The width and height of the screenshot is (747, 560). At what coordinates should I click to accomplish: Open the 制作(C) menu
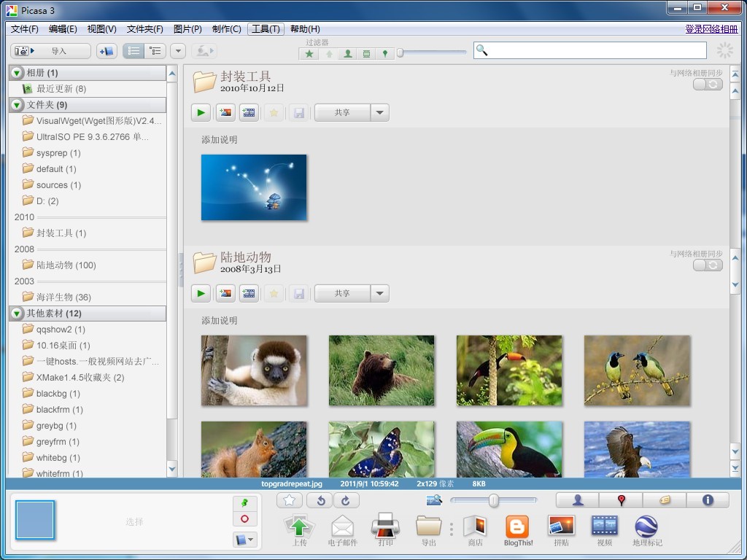(x=226, y=29)
